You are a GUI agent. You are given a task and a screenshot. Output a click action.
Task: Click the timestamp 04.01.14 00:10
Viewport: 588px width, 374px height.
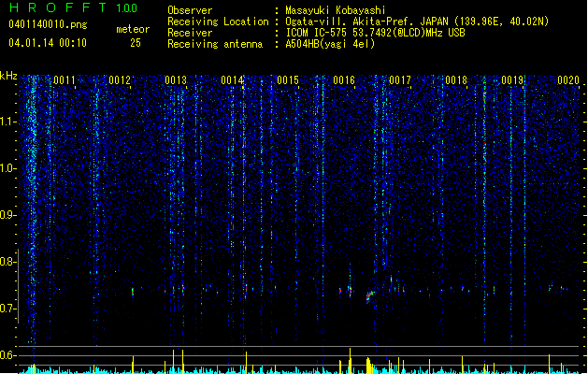coord(48,43)
